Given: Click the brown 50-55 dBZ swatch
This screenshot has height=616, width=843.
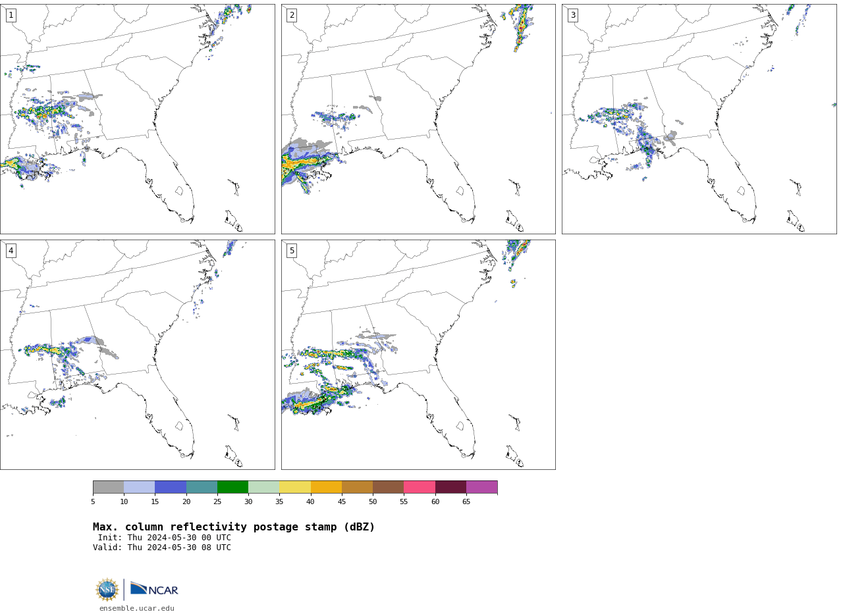Looking at the screenshot, I should pyautogui.click(x=388, y=487).
